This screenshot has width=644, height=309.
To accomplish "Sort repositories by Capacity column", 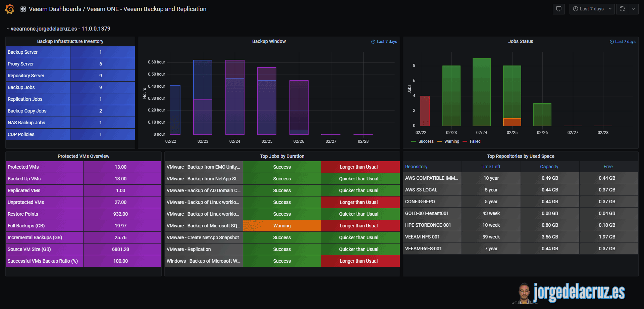I will pyautogui.click(x=549, y=167).
